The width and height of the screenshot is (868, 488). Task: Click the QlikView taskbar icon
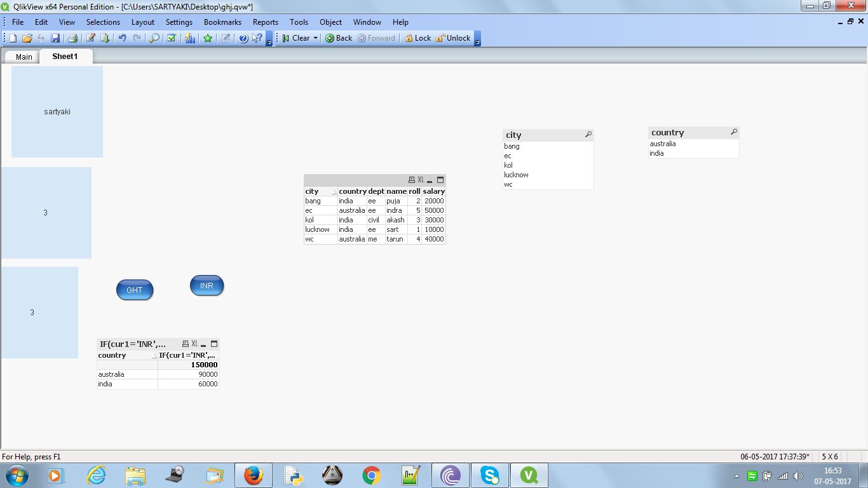pos(529,475)
